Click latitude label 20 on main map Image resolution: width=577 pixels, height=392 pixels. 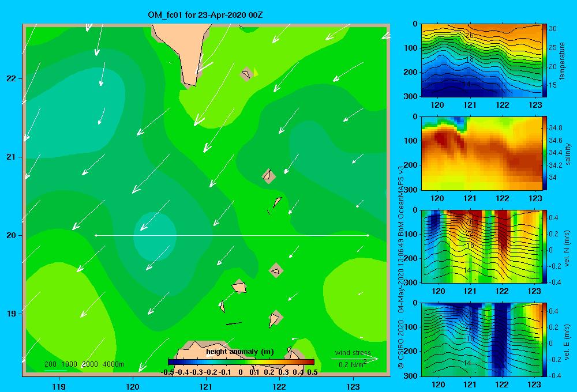[x=12, y=235]
